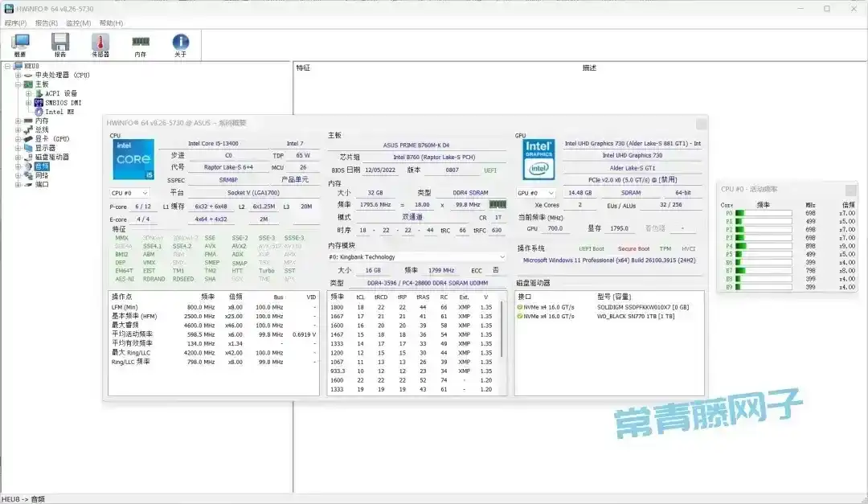Click the ASUS PRIME B760M-K D4 motherboard name
The image size is (868, 504).
416,145
